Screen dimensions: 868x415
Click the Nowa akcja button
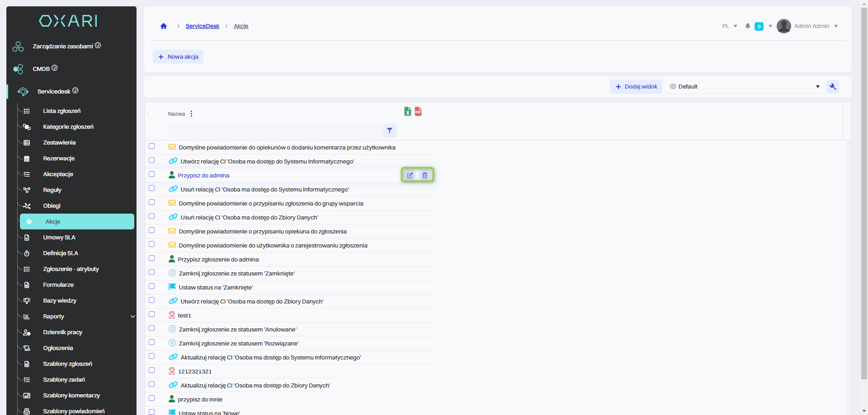[178, 57]
